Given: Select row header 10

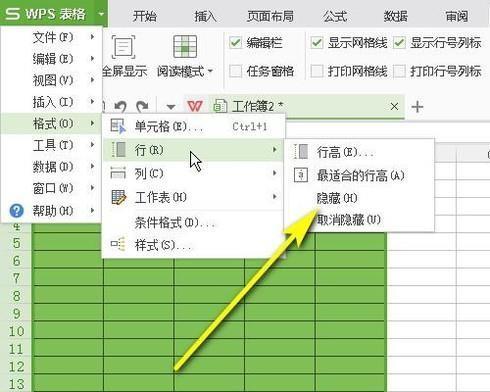Looking at the screenshot, I should [16, 331].
